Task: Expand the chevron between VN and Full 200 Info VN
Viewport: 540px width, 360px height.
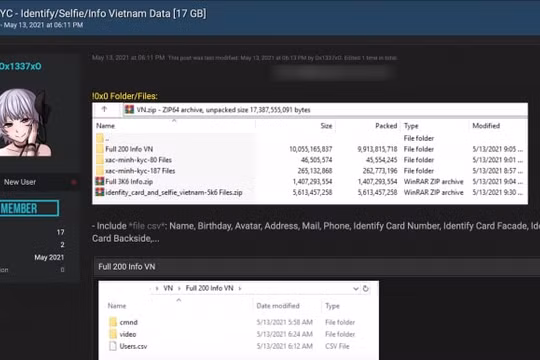Action: [x=179, y=288]
